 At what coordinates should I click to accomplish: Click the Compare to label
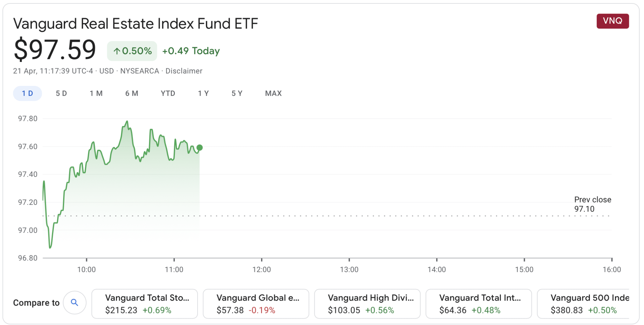click(36, 303)
